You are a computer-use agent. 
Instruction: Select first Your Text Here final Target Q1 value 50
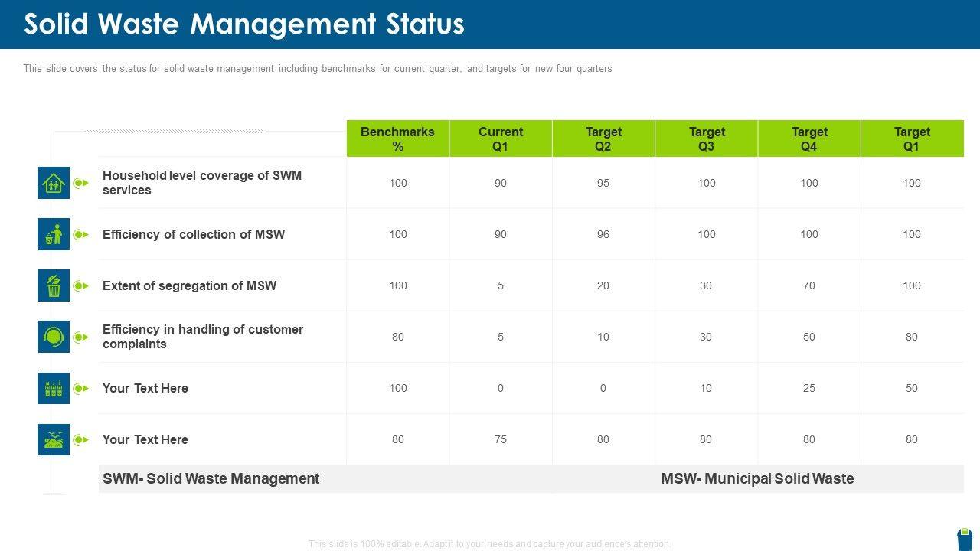(912, 388)
